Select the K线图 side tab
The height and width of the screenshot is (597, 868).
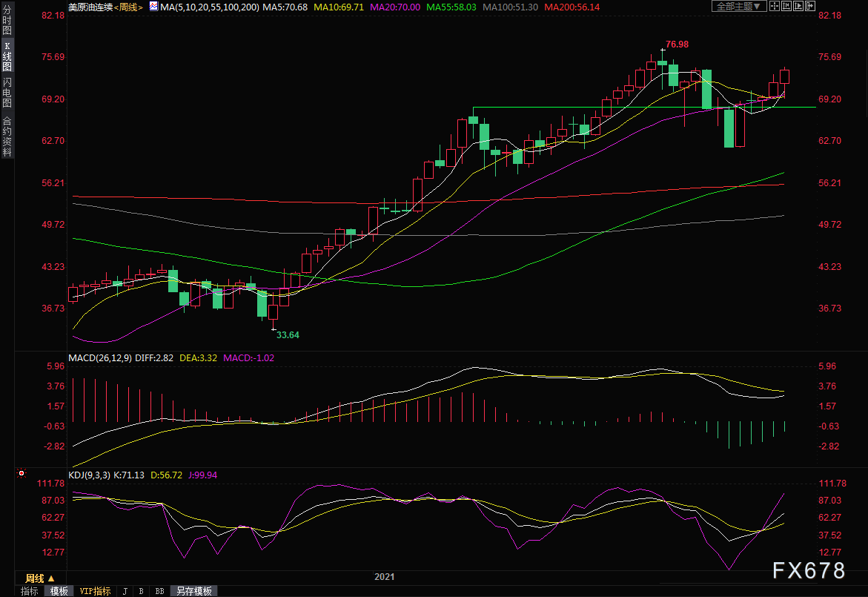(7, 57)
